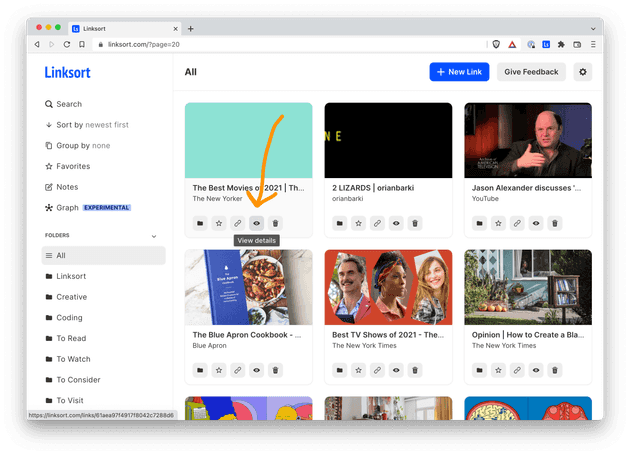The width and height of the screenshot is (630, 455).
Task: Open a new browser tab
Action: 191,29
